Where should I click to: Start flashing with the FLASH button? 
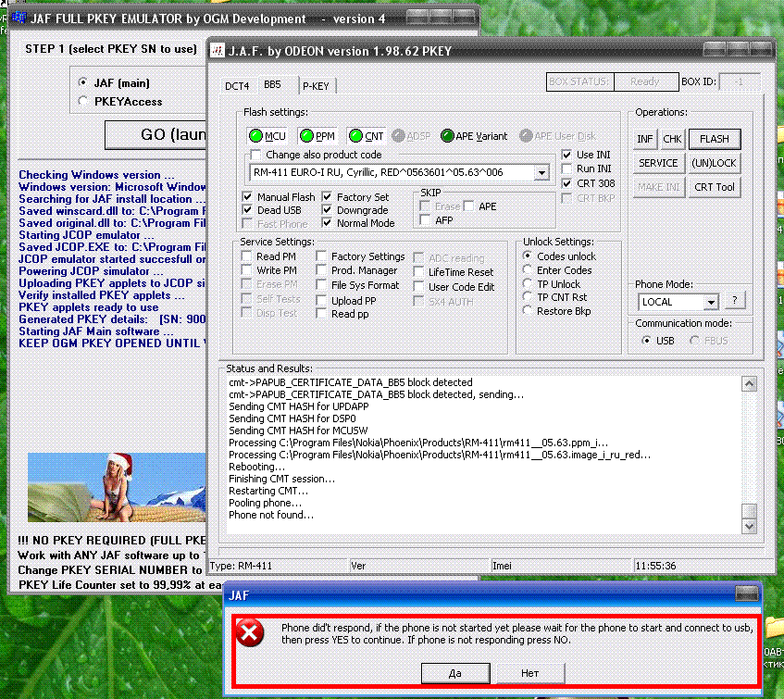tap(715, 139)
